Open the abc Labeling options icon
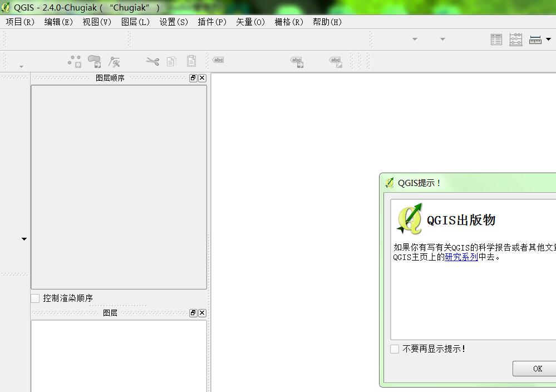The width and height of the screenshot is (556, 392). click(218, 60)
